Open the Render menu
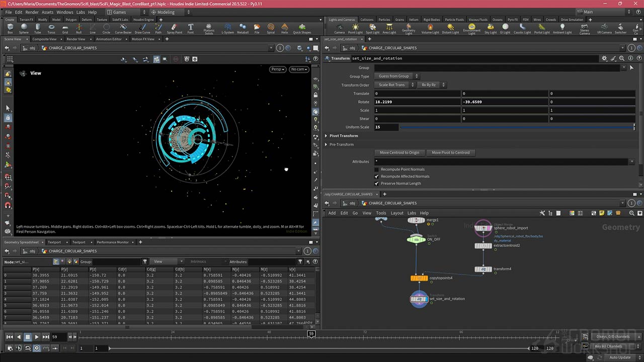Viewport: 644px width, 362px height. point(32,12)
